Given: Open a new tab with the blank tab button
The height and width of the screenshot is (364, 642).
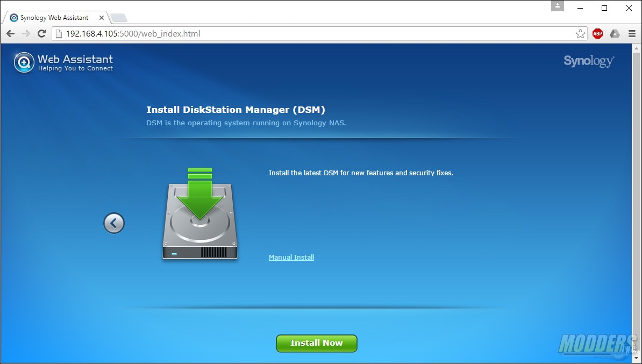Looking at the screenshot, I should 119,18.
